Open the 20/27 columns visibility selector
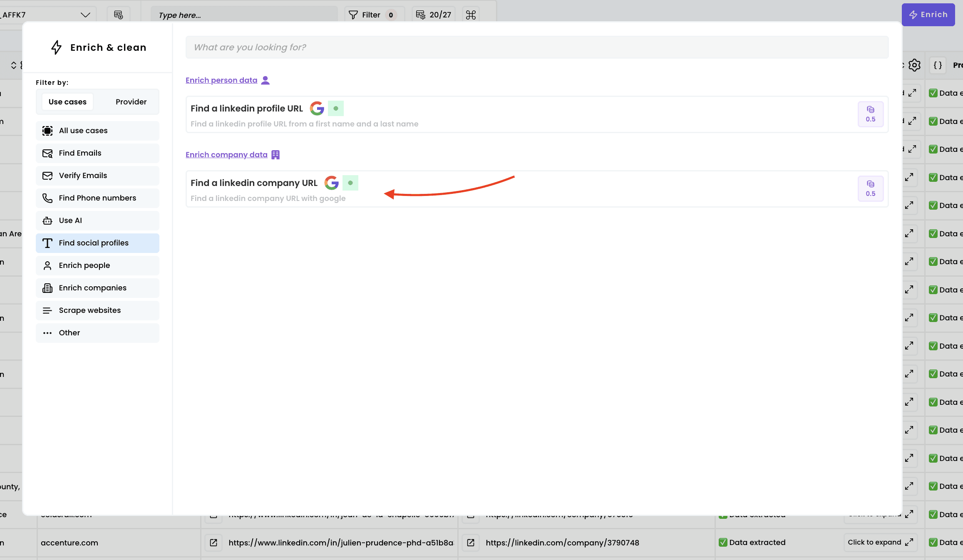 click(x=434, y=15)
